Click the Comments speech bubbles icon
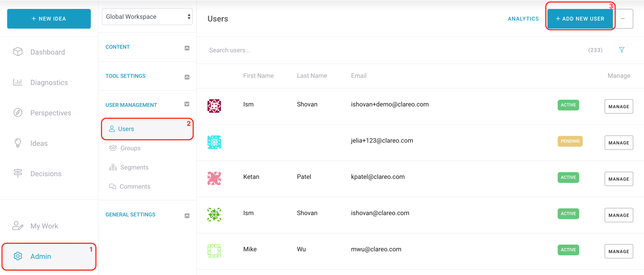Viewport: 644px width, 275px height. pyautogui.click(x=112, y=186)
